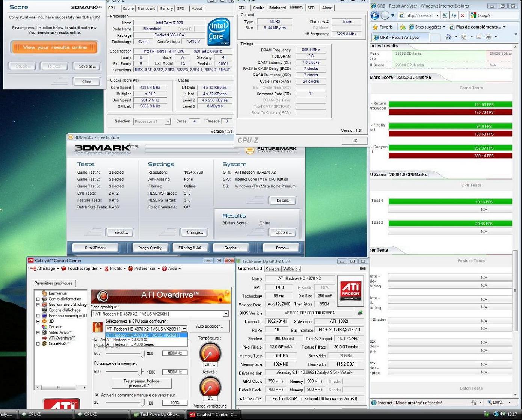Click the Sites suggérés favorites link
Screen dimensions: 522x420
pos(427,27)
